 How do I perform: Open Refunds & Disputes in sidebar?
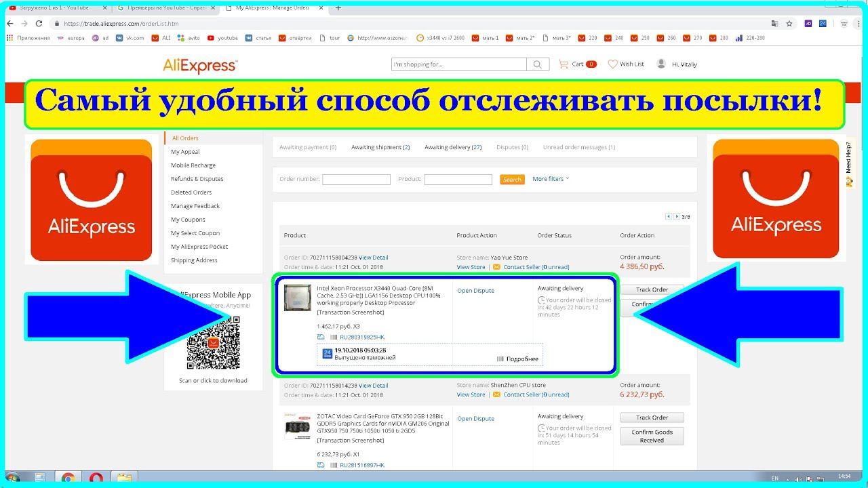(x=197, y=179)
